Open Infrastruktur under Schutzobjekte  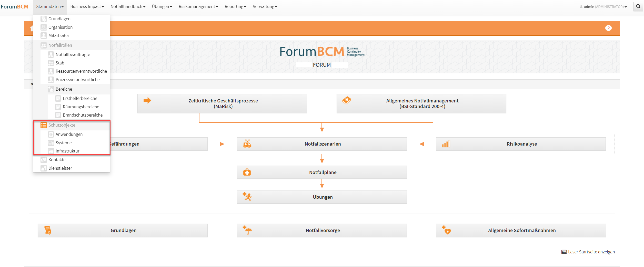point(75,151)
